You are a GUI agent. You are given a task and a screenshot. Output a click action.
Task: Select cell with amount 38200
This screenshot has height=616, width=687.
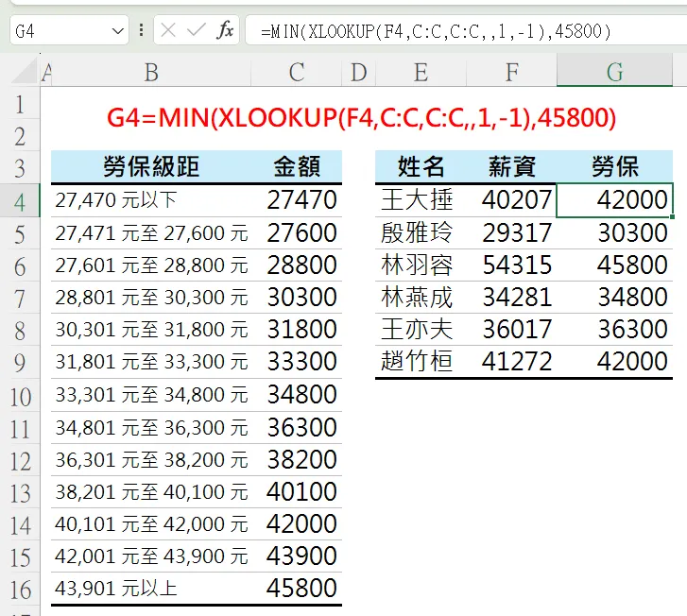297,459
